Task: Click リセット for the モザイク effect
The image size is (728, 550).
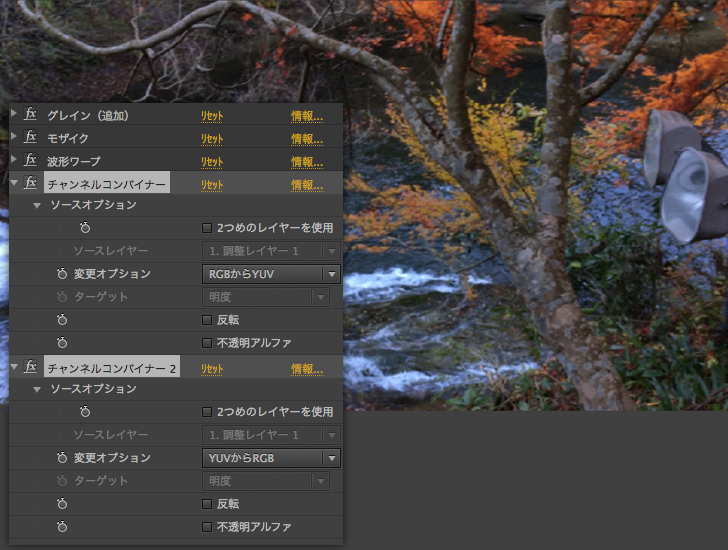Action: pyautogui.click(x=212, y=139)
